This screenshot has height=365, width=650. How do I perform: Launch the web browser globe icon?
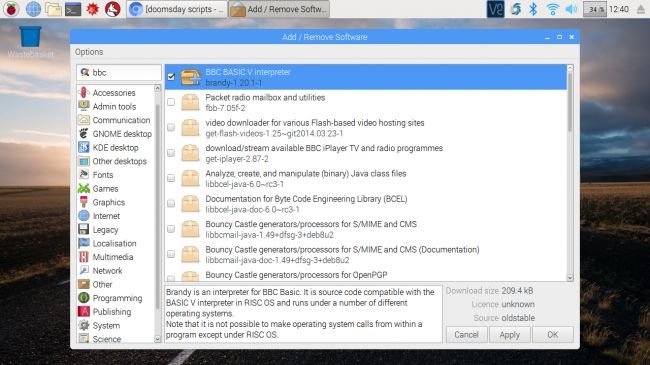pos(33,9)
